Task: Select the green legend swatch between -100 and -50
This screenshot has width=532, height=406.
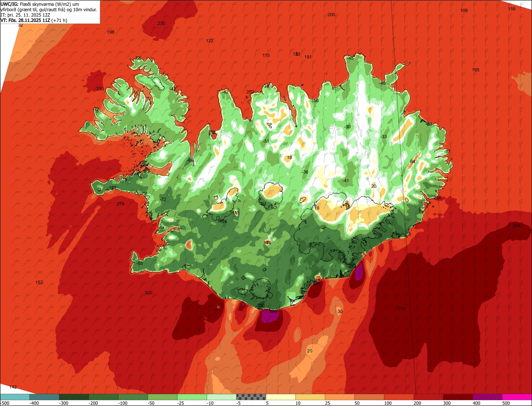Action: click(x=133, y=397)
